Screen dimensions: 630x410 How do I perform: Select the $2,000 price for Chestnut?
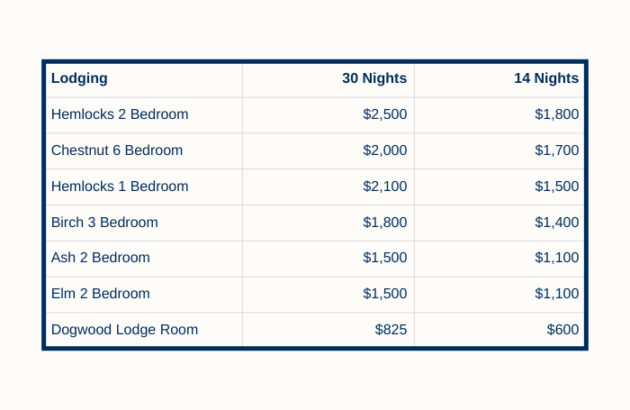point(385,150)
